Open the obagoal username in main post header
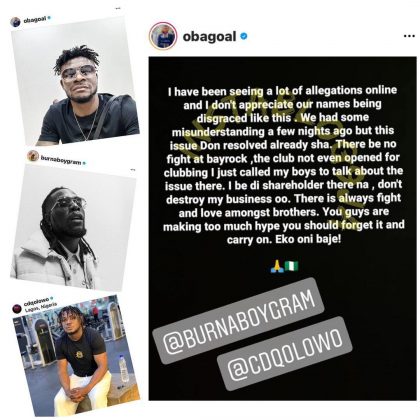 (209, 37)
